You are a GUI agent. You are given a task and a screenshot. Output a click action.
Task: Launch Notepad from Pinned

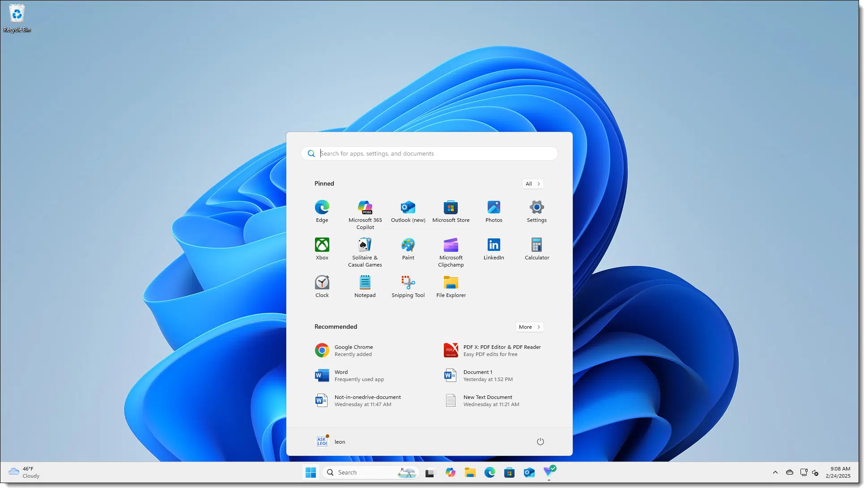[x=365, y=286]
